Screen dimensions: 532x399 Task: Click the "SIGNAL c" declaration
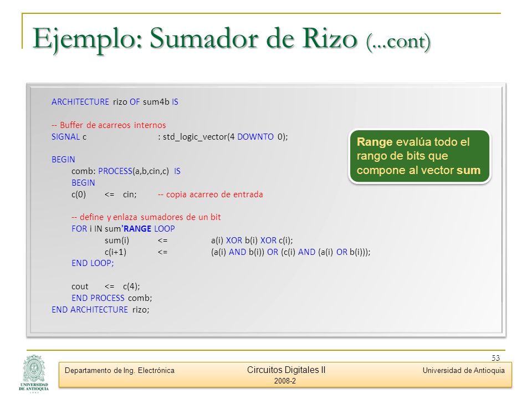click(x=69, y=137)
